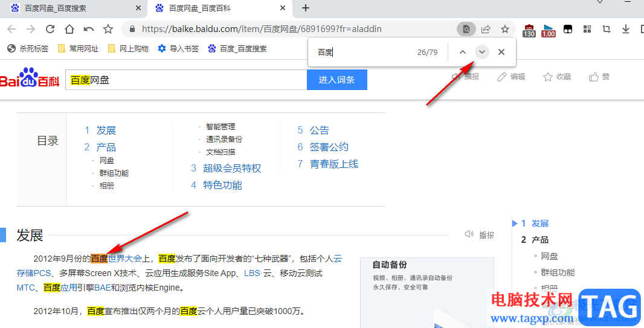Viewport: 644px width, 328px height.
Task: Click 世界大会 link in first paragraph
Action: pyautogui.click(x=125, y=259)
